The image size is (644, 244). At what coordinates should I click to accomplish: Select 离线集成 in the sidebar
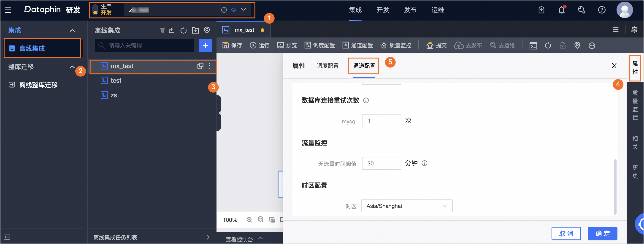[43, 48]
